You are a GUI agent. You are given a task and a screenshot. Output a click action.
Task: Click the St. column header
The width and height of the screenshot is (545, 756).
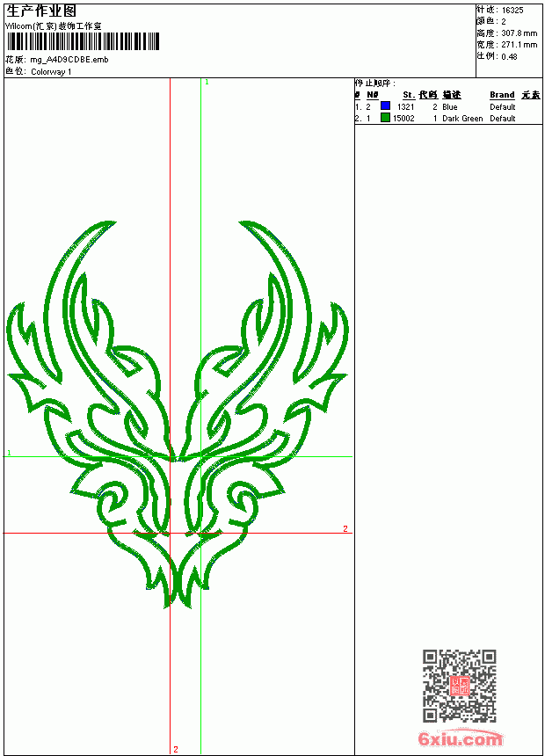[x=409, y=95]
